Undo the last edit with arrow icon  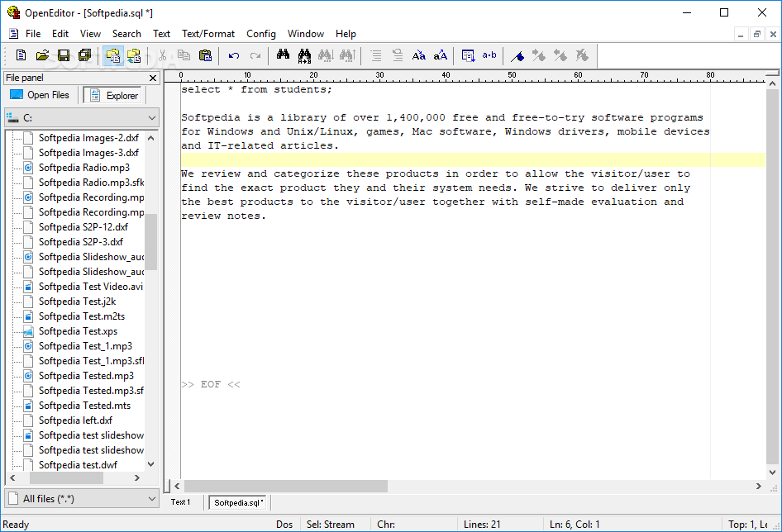coord(233,55)
